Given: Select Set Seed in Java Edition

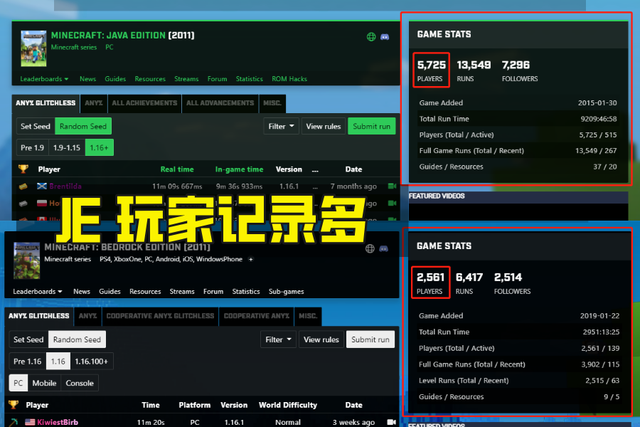Looking at the screenshot, I should click(36, 126).
